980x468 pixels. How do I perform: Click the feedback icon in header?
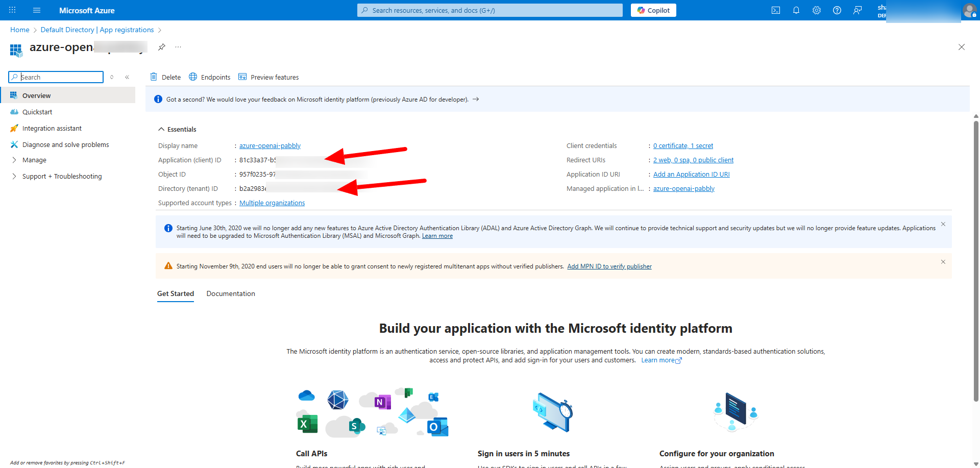[x=857, y=10]
